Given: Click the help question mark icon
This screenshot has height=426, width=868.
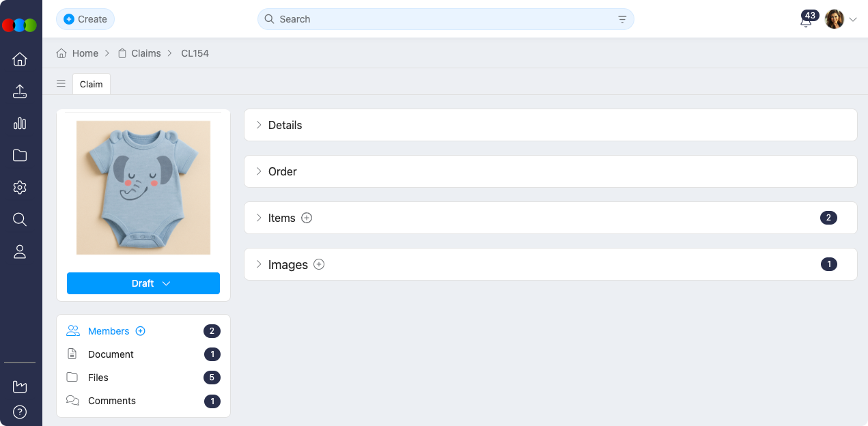Looking at the screenshot, I should 20,412.
